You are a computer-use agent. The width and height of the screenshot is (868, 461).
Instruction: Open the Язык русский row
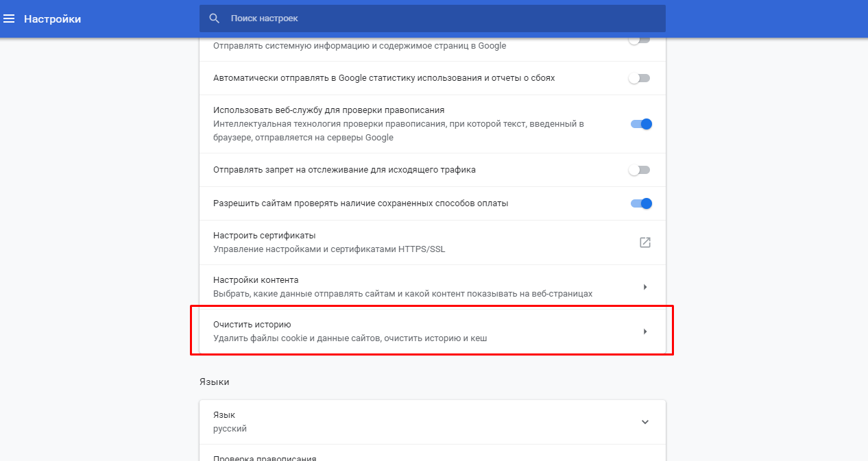click(x=411, y=422)
